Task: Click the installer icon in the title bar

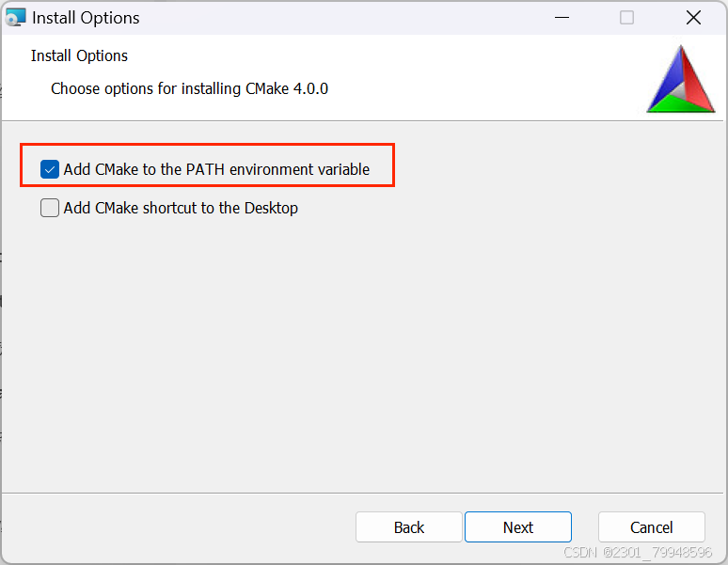Action: (16, 18)
